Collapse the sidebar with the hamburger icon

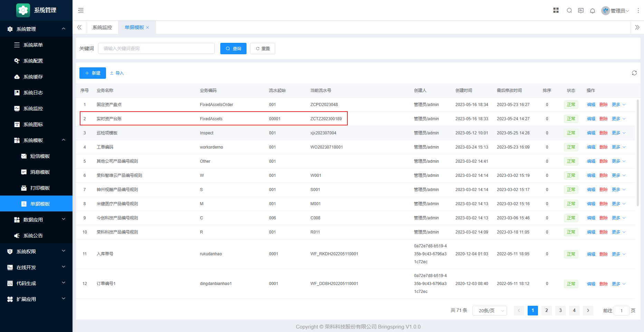[81, 10]
